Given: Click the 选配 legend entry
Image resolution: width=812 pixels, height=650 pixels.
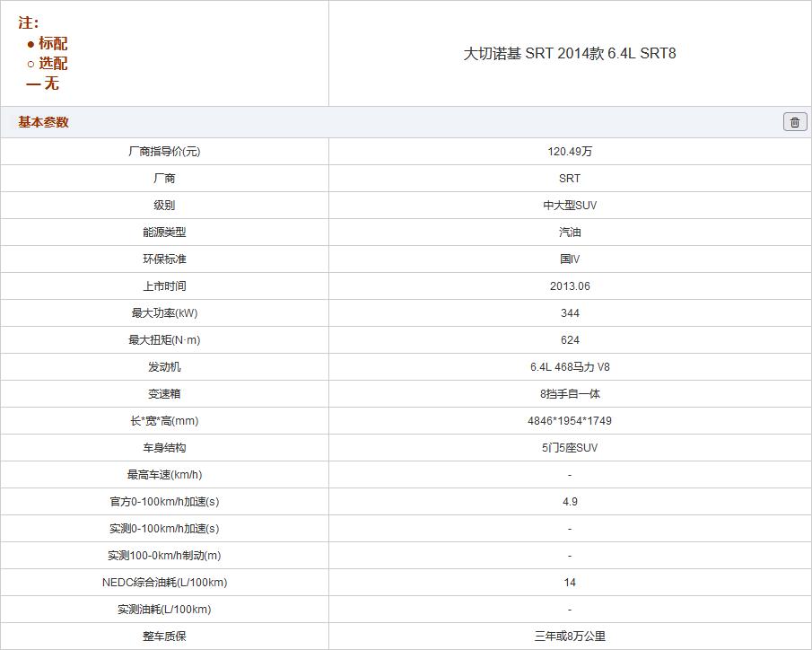Looking at the screenshot, I should point(48,63).
